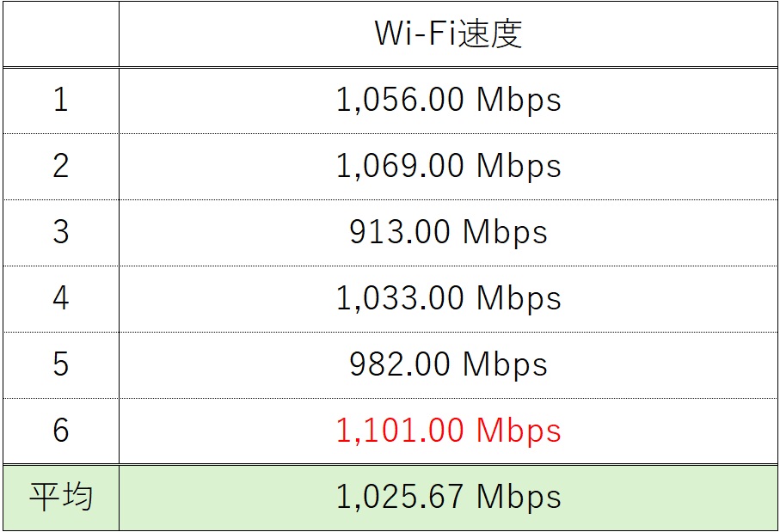Select row number 6 cell

(60, 431)
